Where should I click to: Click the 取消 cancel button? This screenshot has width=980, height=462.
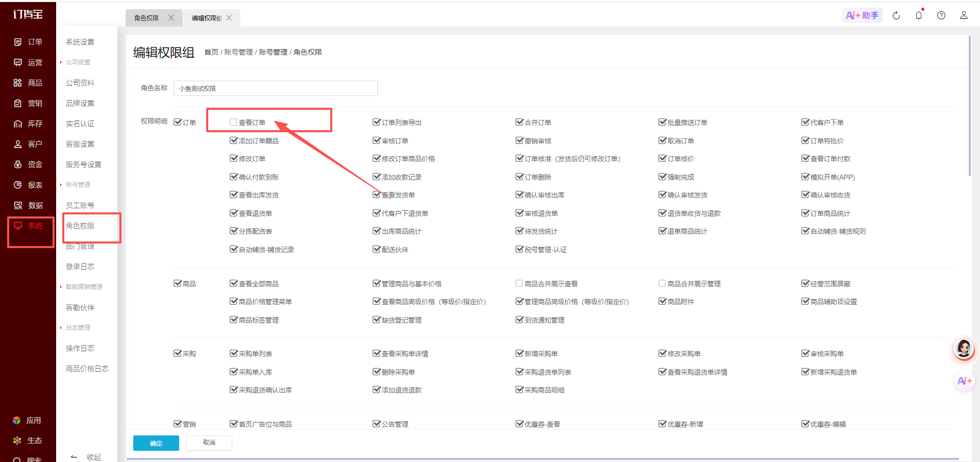click(x=209, y=443)
